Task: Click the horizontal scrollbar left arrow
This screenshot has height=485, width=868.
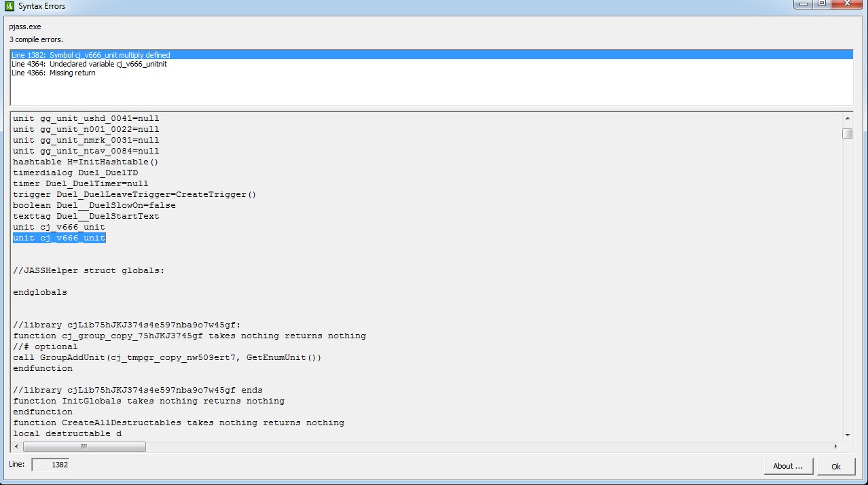Action: [17, 446]
